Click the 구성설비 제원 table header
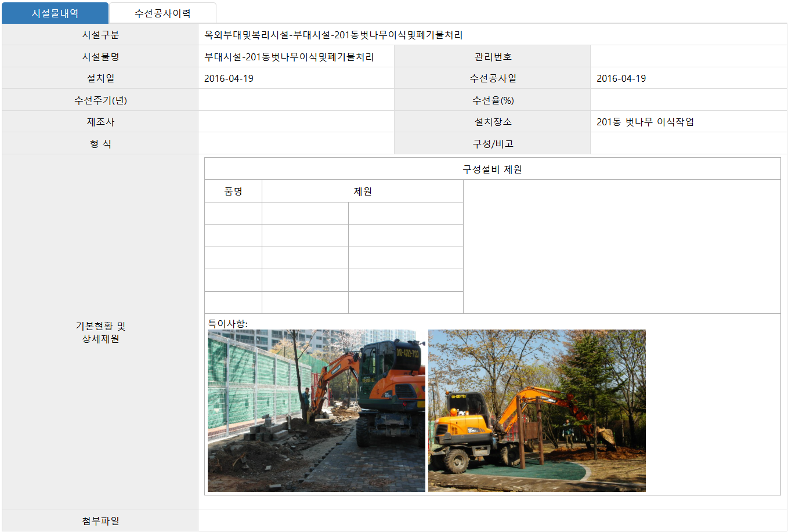Viewport: 788px width, 532px height. [x=492, y=169]
